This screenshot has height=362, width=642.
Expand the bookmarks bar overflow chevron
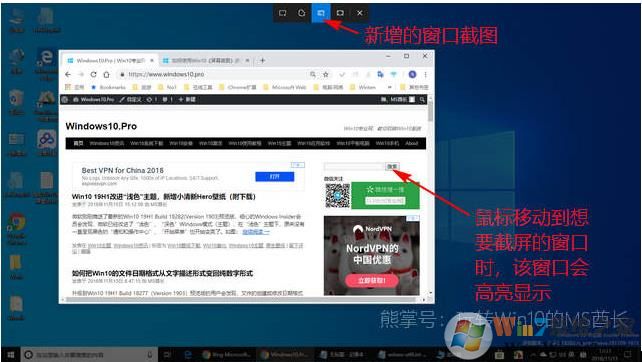click(389, 87)
